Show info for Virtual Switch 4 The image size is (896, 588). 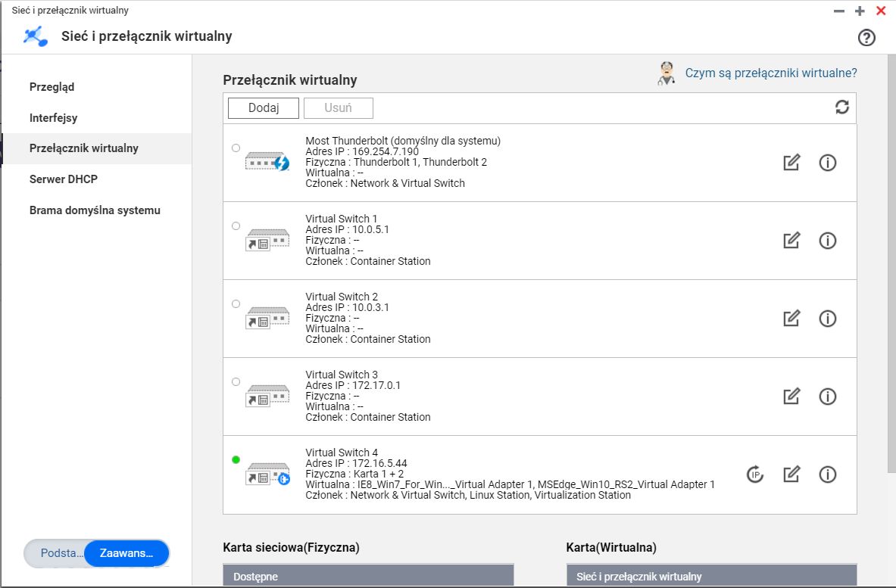pos(827,474)
